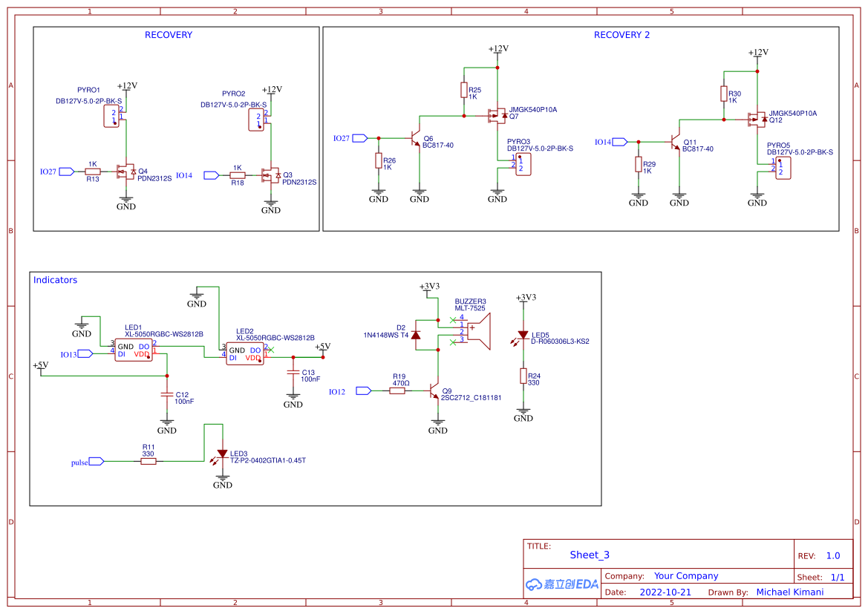
Task: Select the PYRO1 connector symbol
Action: pyautogui.click(x=110, y=115)
